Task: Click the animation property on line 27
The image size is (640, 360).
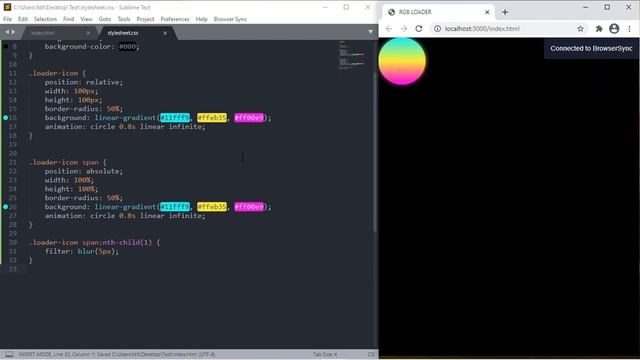Action: [125, 216]
